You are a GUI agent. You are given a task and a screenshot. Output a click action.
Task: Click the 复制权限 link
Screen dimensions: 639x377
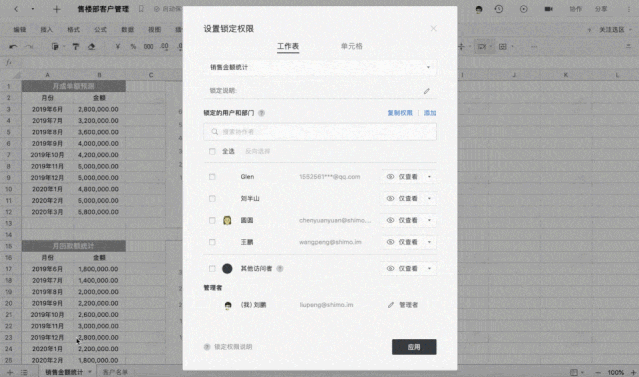[x=400, y=113]
